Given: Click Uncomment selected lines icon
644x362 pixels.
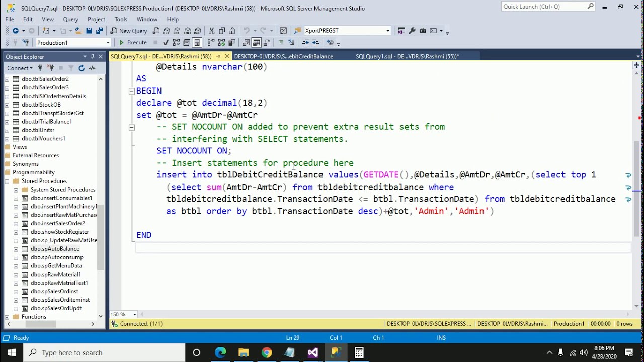Looking at the screenshot, I should 291,43.
